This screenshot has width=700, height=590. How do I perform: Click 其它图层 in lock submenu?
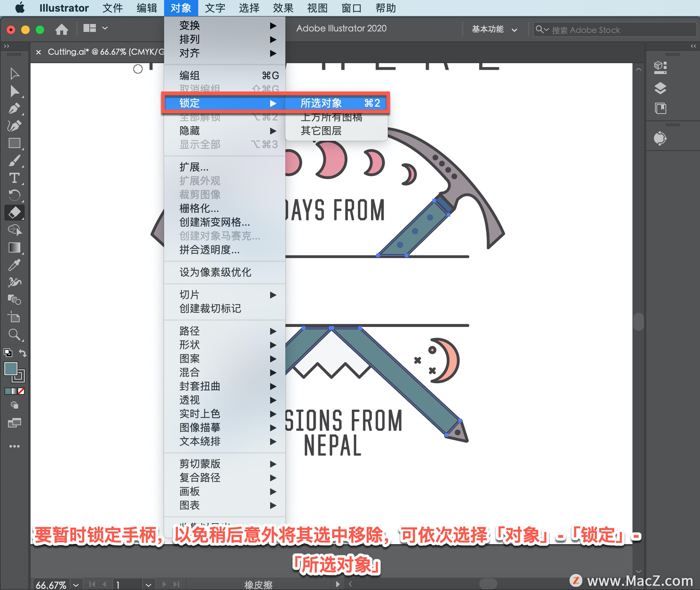tap(321, 130)
